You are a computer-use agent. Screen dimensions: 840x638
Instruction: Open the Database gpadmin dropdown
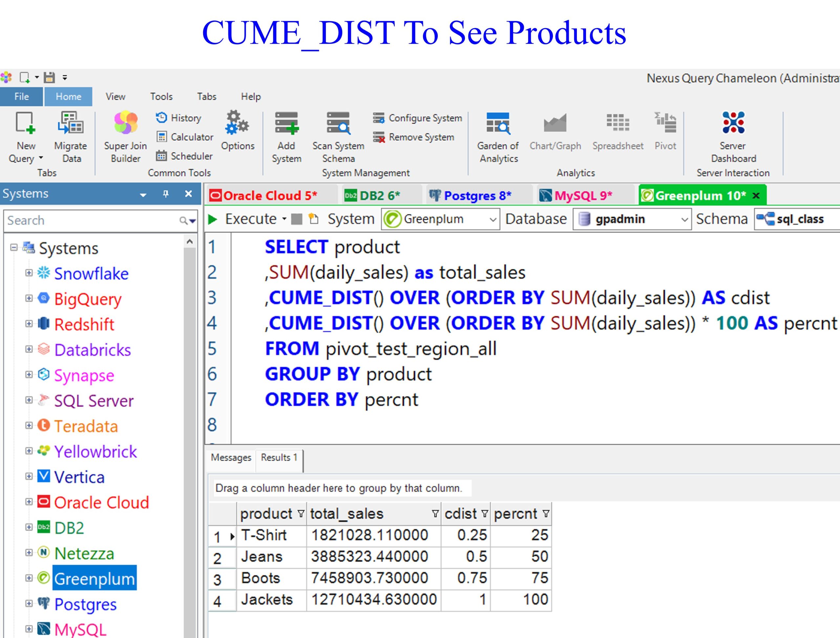684,219
